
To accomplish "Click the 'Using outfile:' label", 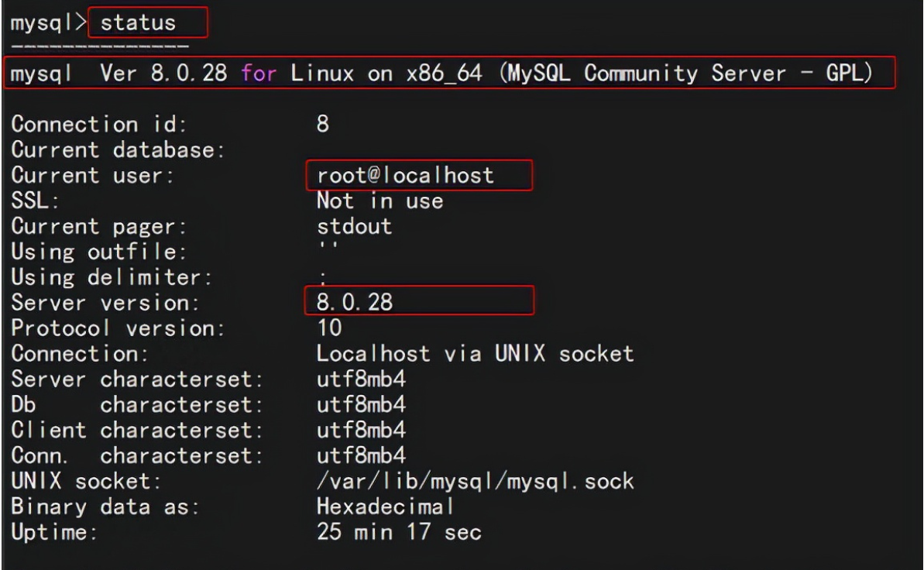I will pyautogui.click(x=99, y=252).
